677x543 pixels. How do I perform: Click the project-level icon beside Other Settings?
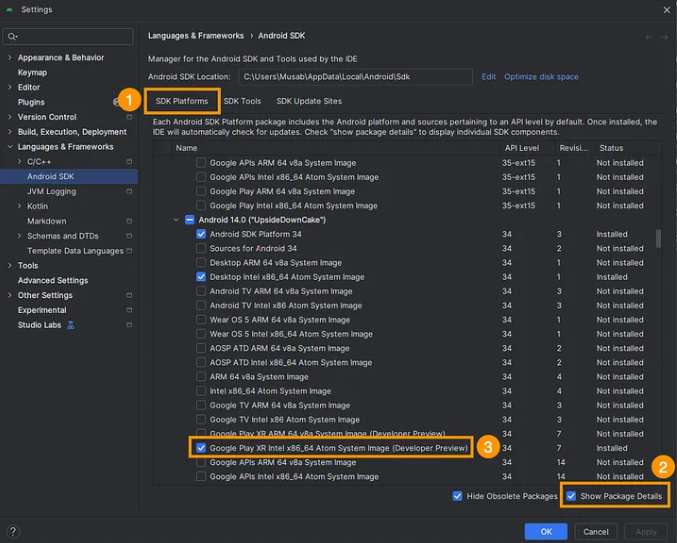coord(129,295)
